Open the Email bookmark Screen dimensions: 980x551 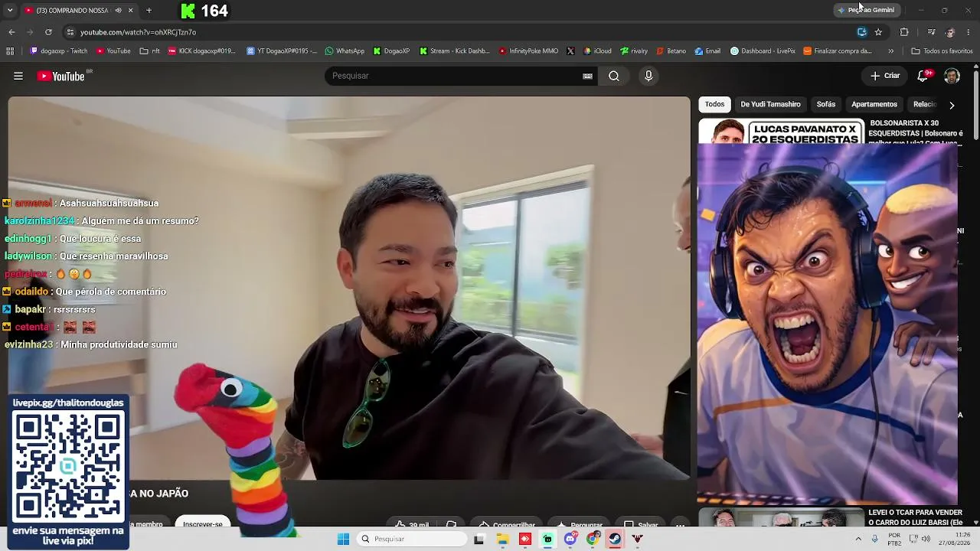click(707, 51)
